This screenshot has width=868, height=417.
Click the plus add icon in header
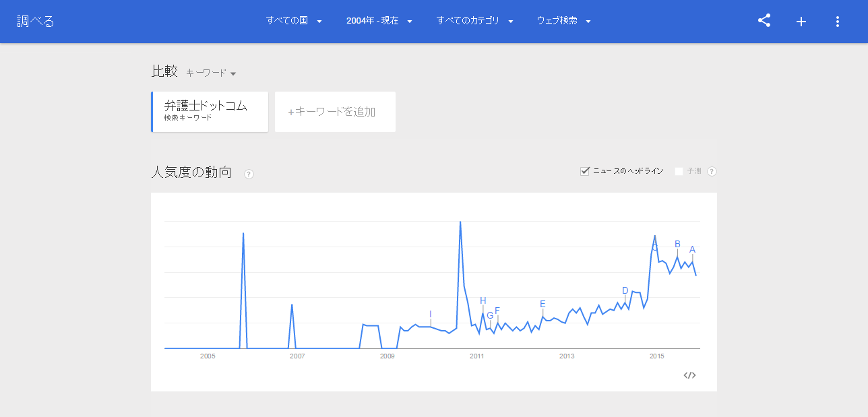[801, 22]
